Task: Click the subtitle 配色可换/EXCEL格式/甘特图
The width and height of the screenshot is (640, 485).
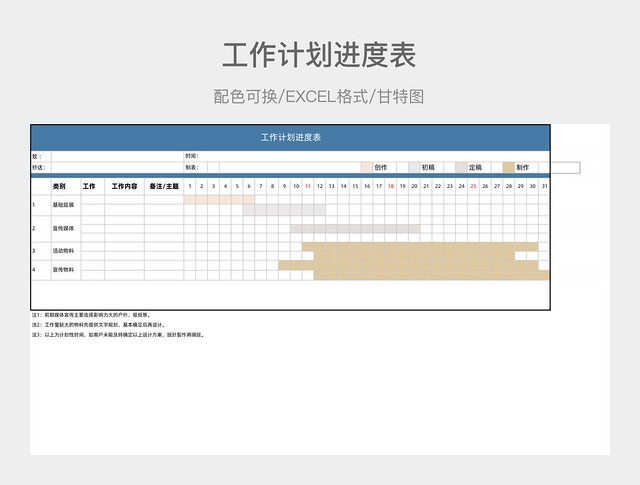Action: pyautogui.click(x=319, y=97)
